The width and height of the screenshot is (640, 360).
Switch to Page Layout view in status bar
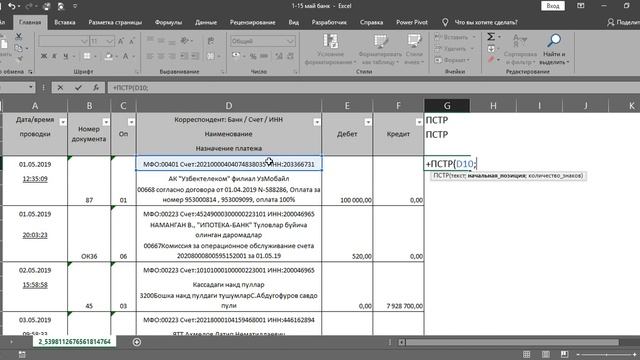(x=546, y=354)
